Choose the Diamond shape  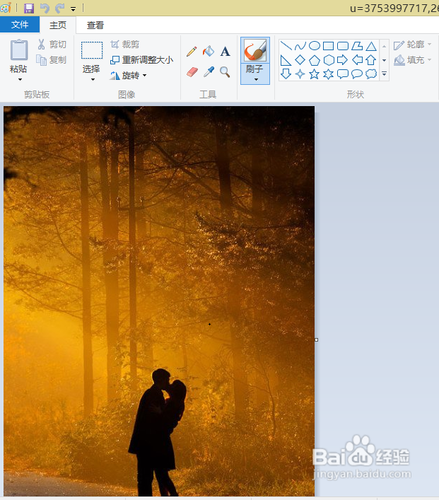pyautogui.click(x=300, y=60)
